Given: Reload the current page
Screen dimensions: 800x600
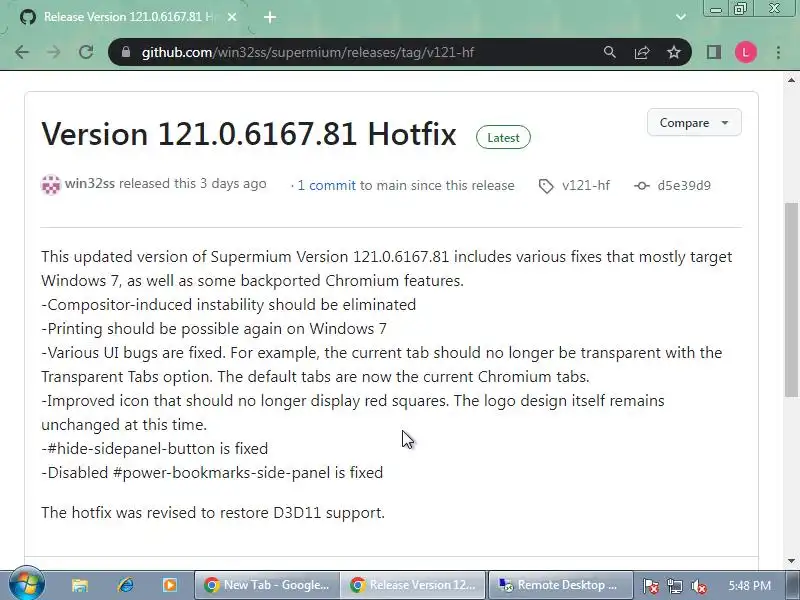Looking at the screenshot, I should pyautogui.click(x=86, y=52).
